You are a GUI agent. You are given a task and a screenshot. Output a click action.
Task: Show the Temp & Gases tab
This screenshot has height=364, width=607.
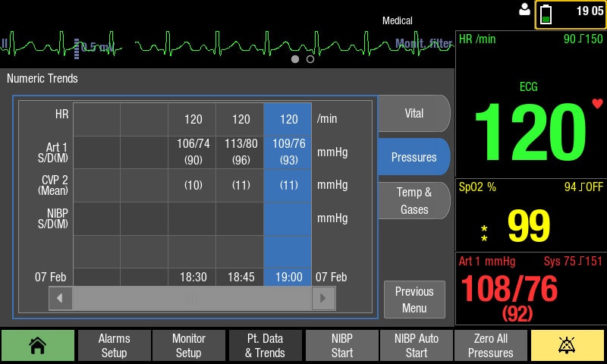414,201
